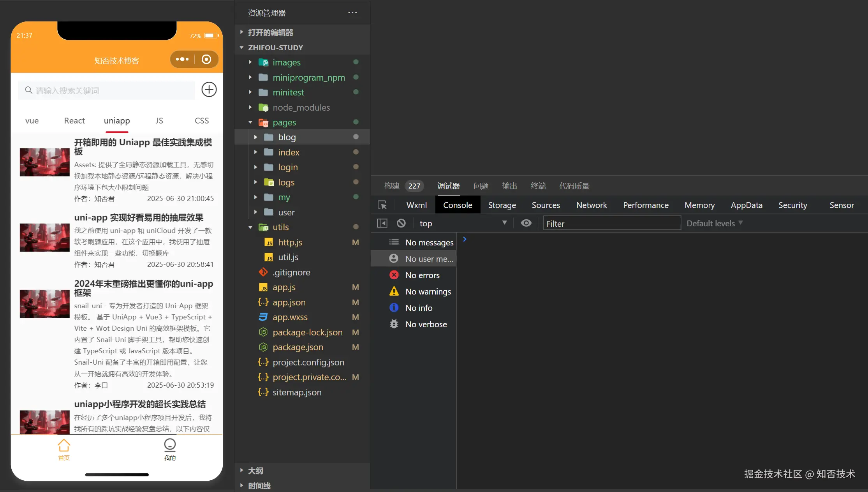
Task: Switch to the Network tab
Action: click(x=591, y=205)
